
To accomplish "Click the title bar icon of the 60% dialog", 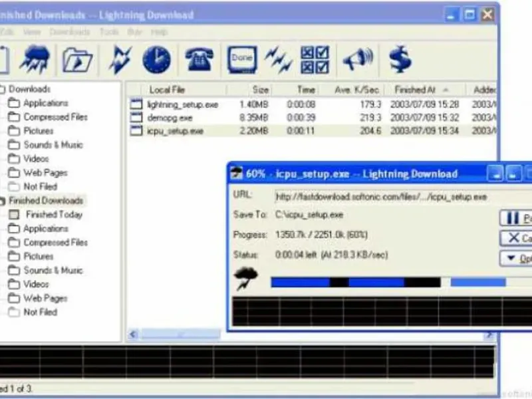I will (x=237, y=174).
